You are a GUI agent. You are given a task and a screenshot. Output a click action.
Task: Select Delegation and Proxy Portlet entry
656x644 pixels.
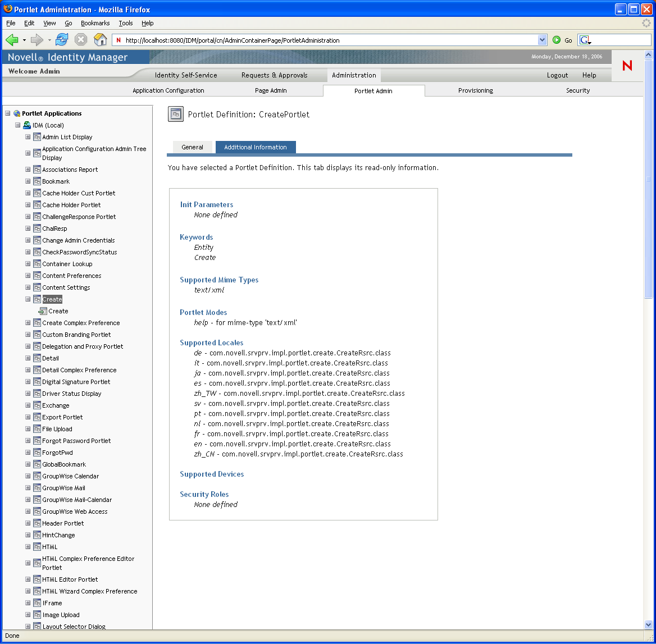pyautogui.click(x=83, y=346)
